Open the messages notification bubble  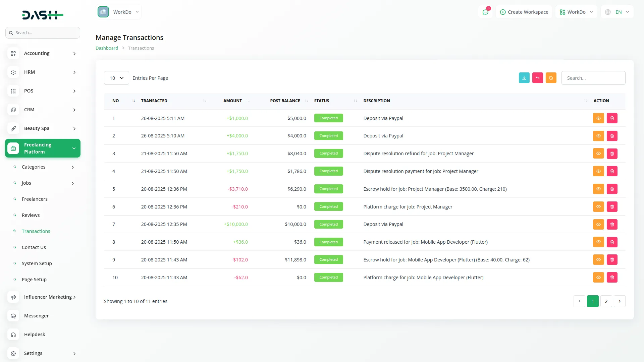(485, 12)
